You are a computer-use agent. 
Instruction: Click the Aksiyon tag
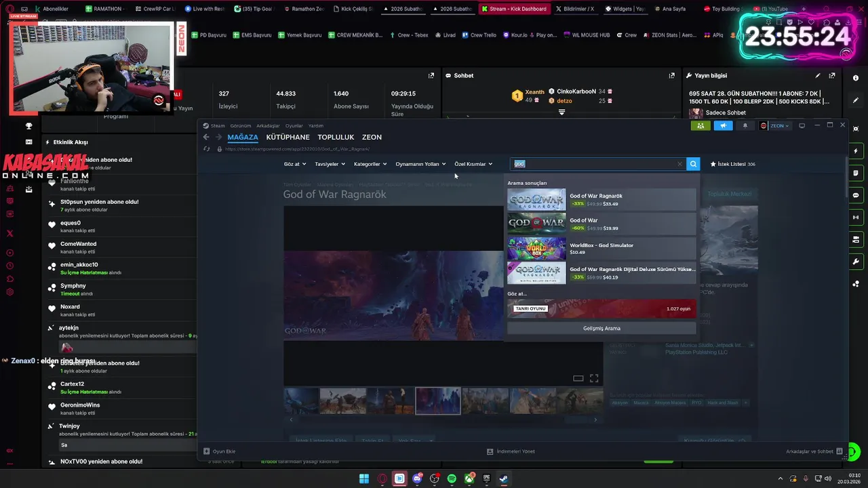click(x=620, y=403)
